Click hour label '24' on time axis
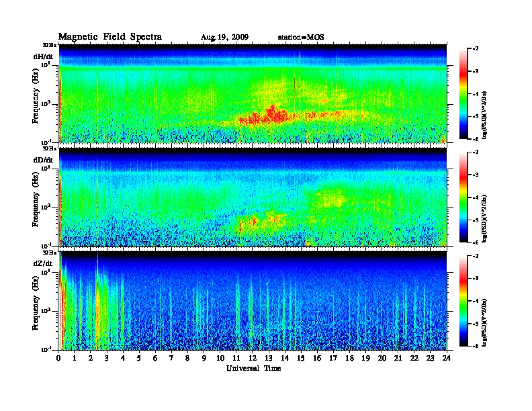 click(x=447, y=359)
